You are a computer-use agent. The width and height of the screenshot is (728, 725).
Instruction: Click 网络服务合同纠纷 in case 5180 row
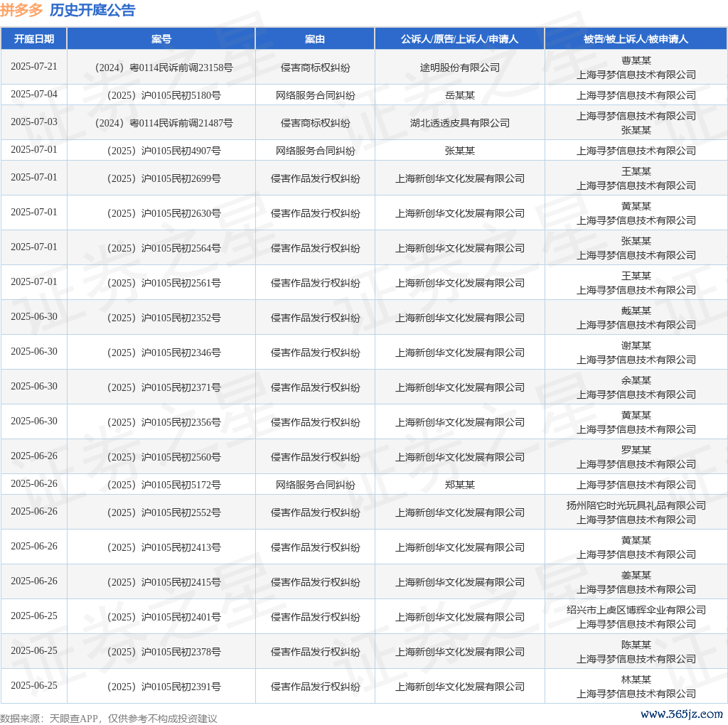click(315, 96)
